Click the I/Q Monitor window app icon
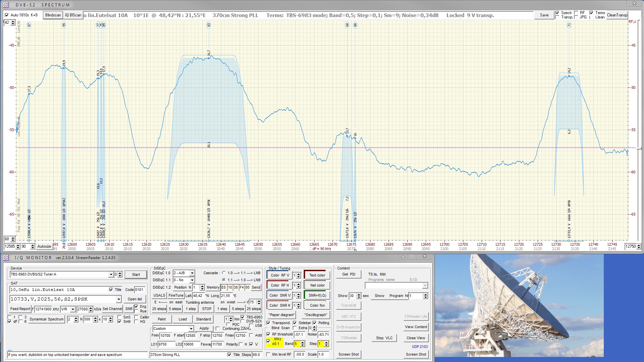This screenshot has height=362, width=644. click(x=5, y=257)
